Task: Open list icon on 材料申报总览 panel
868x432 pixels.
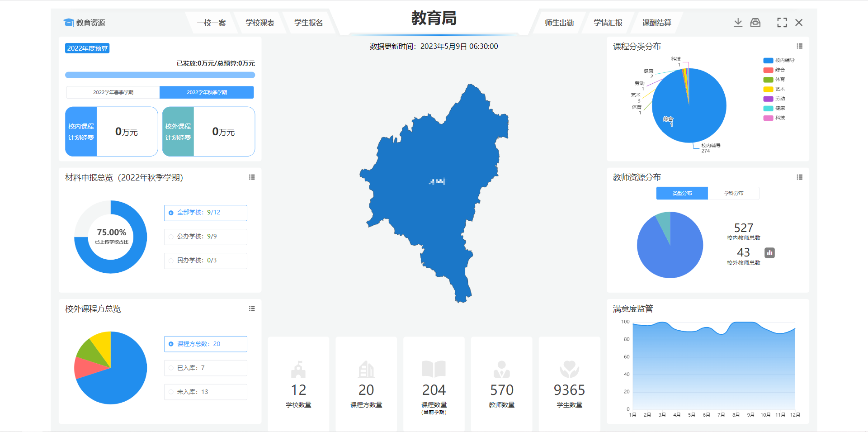Action: [x=252, y=177]
